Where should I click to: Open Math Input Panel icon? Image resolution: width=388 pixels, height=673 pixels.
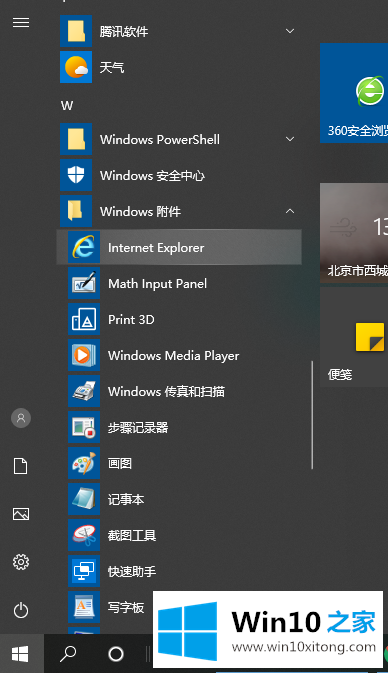(84, 283)
